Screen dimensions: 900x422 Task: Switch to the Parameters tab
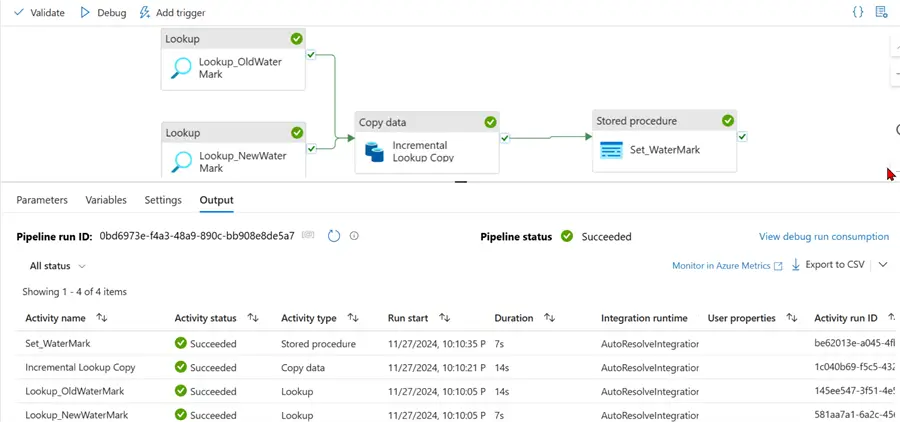click(x=42, y=200)
